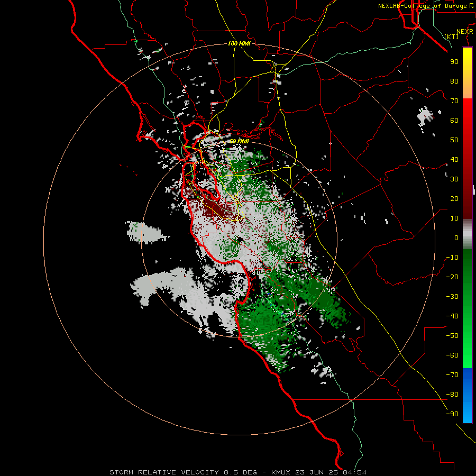
Task: Select the -20 tick label on scale
Action: tap(452, 277)
